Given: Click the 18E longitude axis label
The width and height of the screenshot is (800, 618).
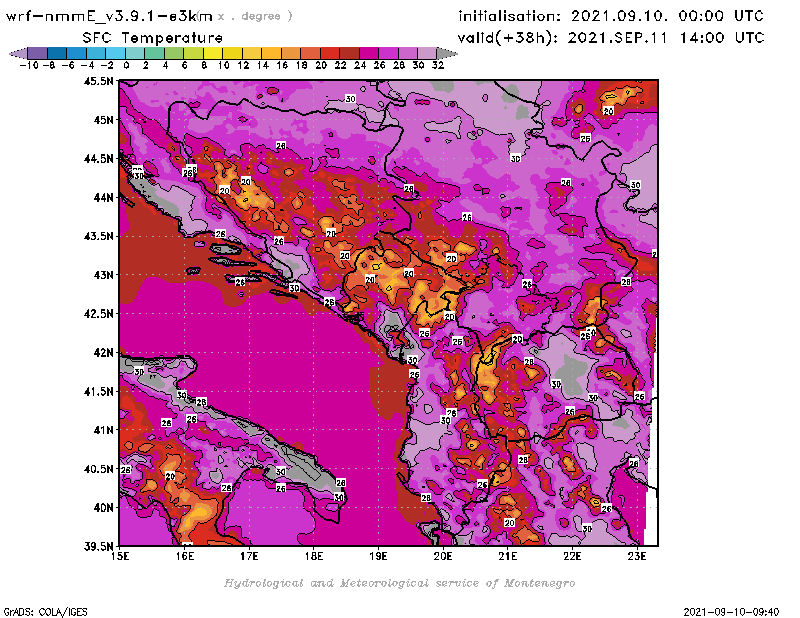Looking at the screenshot, I should 314,556.
